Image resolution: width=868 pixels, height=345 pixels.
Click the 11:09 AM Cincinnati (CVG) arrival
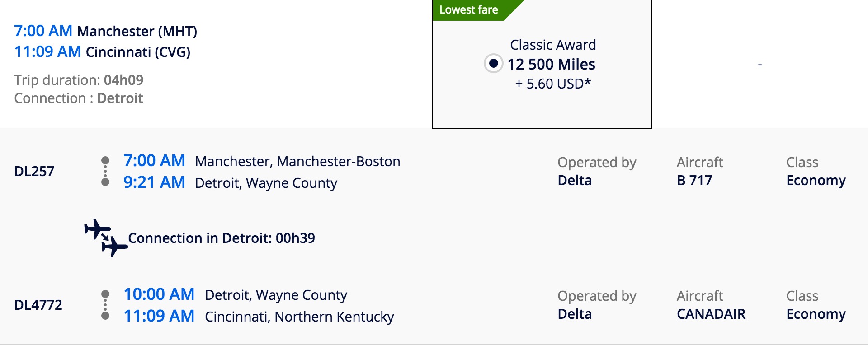tap(102, 52)
